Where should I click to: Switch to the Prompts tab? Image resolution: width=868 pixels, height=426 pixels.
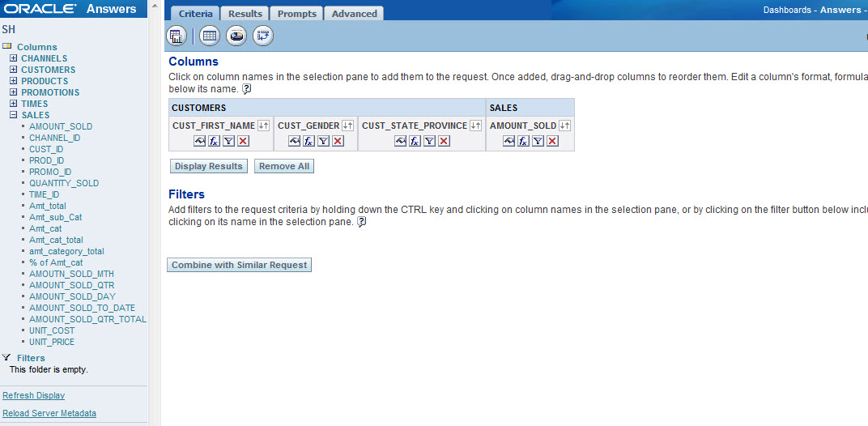click(x=296, y=13)
